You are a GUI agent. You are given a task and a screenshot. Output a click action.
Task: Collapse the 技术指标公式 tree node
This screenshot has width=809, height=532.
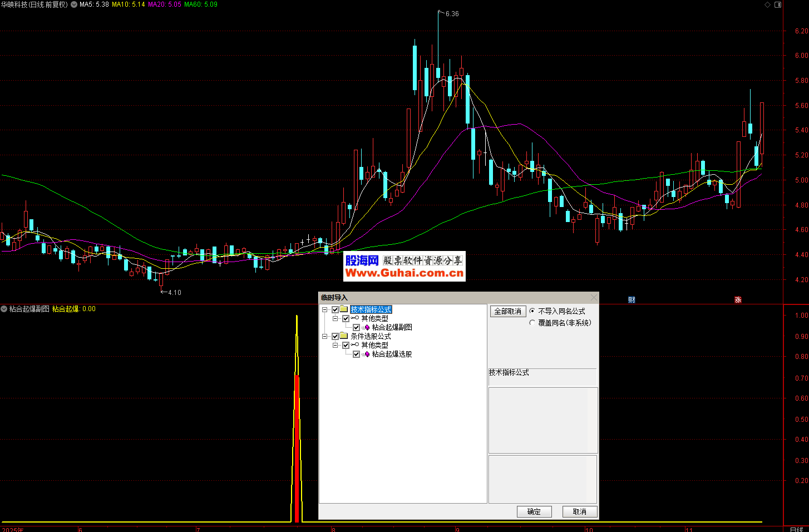click(324, 309)
